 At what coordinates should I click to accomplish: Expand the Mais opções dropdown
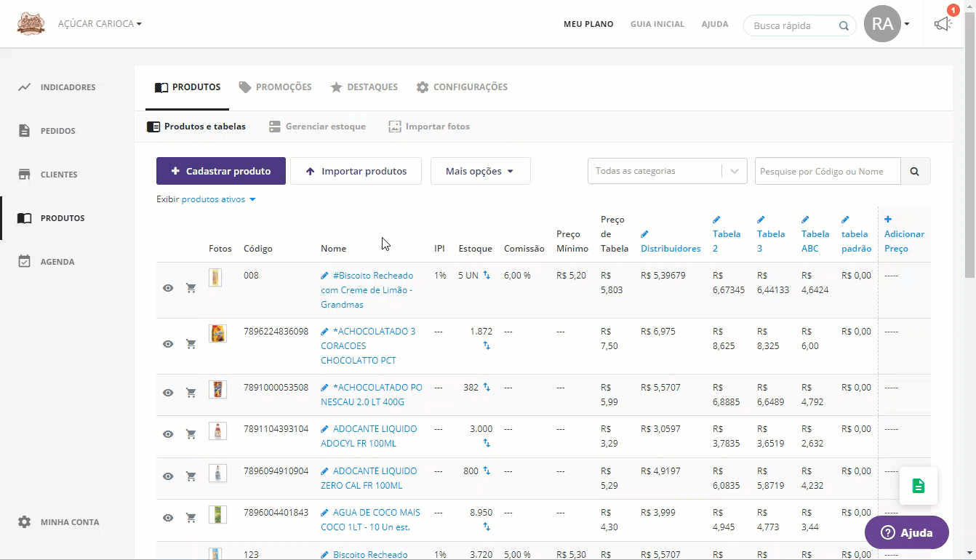(x=480, y=171)
